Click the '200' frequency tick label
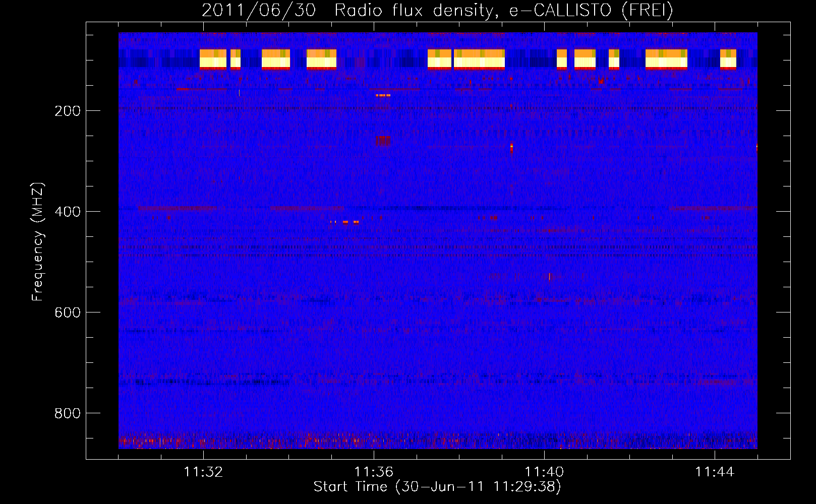 68,111
